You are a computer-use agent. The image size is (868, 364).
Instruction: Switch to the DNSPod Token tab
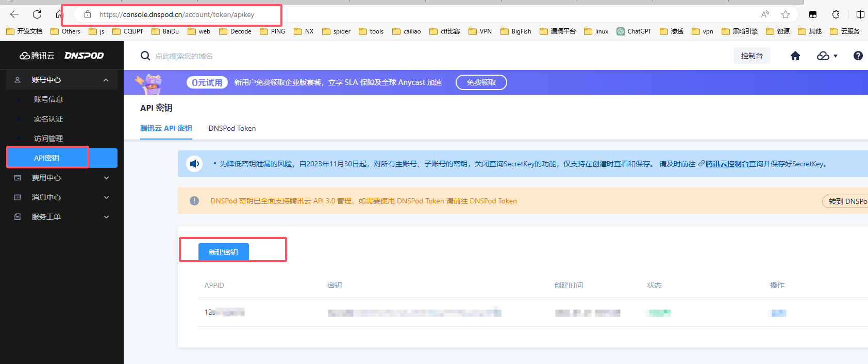232,128
